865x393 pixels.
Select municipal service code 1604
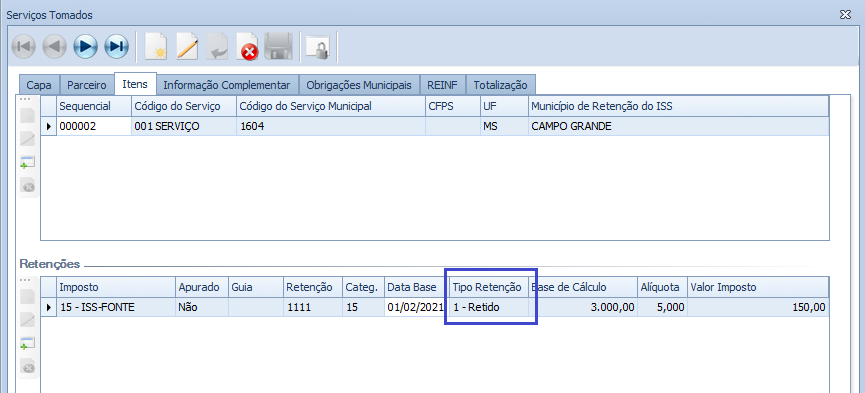(331, 126)
